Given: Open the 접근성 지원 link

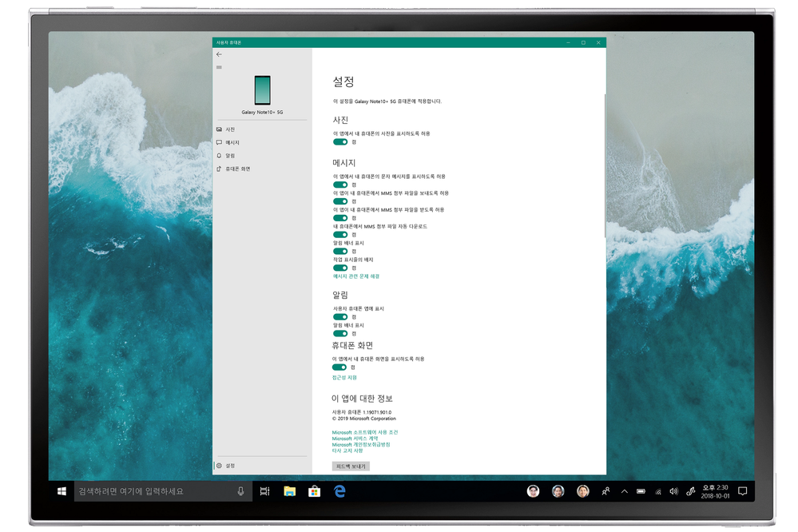Looking at the screenshot, I should point(344,378).
